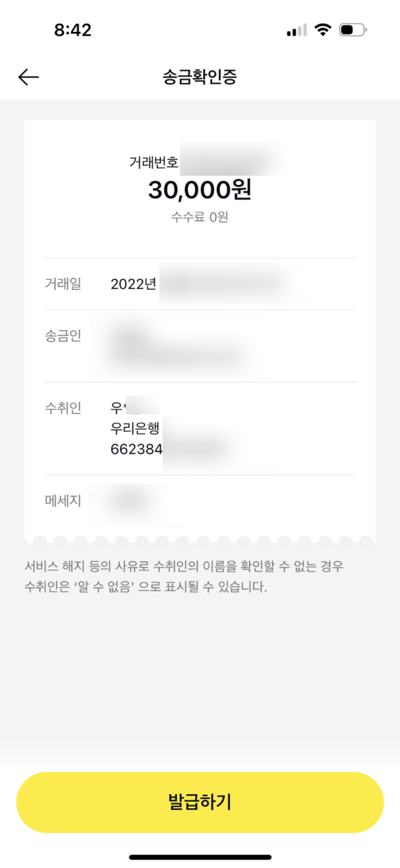Tap the back arrow icon
The width and height of the screenshot is (400, 868).
28,77
